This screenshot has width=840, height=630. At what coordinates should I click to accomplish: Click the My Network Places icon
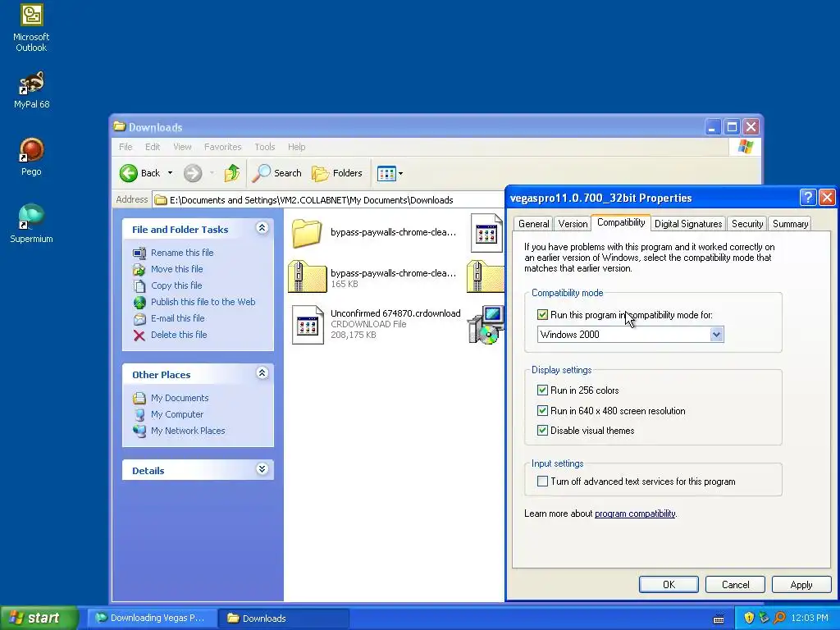(x=139, y=431)
